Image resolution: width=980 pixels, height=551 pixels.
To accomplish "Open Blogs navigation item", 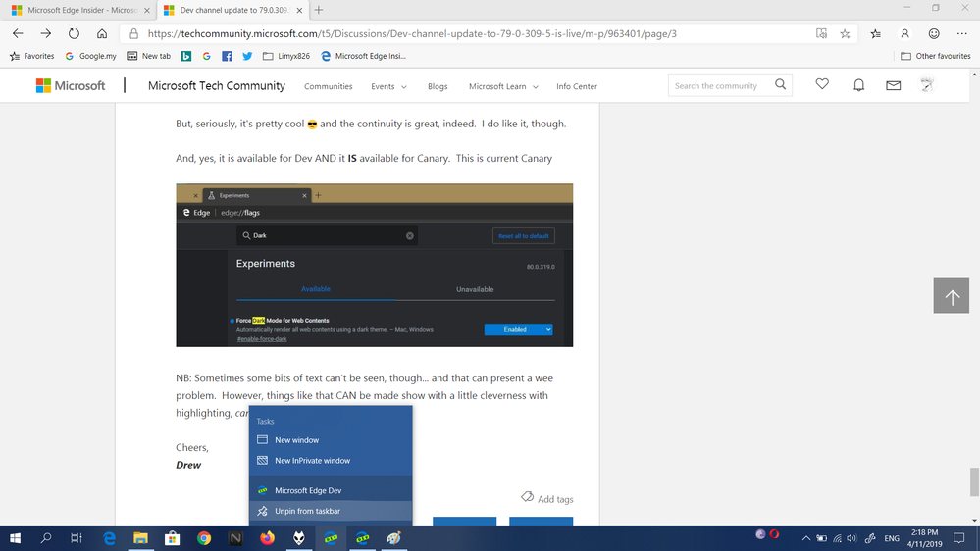I will click(438, 87).
